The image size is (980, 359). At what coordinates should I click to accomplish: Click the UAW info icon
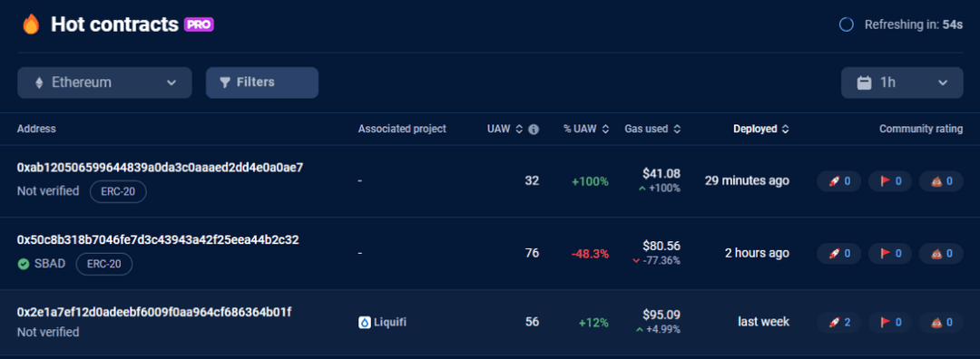(x=534, y=130)
